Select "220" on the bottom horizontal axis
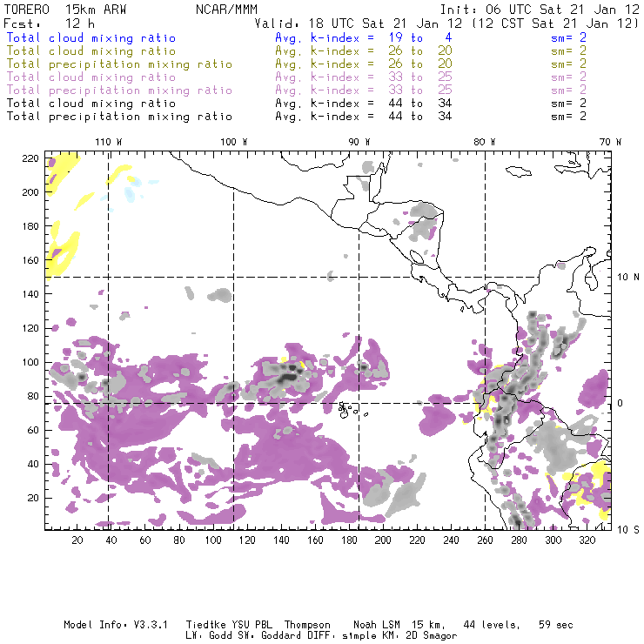This screenshot has width=644, height=644. 417,540
